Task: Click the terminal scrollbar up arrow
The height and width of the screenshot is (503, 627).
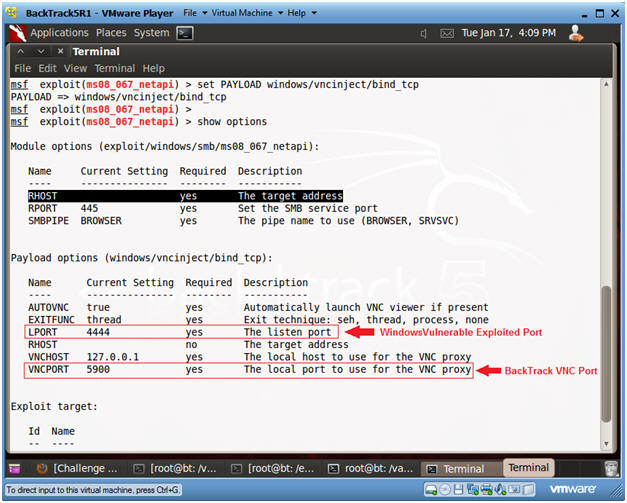Action: (606, 84)
